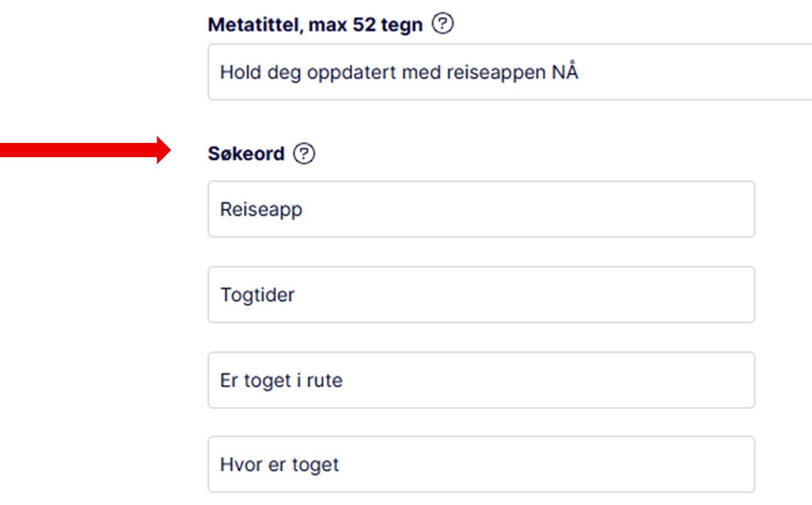Click the red arrow pointing at Søkeord
The height and width of the screenshot is (505, 812).
click(x=85, y=150)
